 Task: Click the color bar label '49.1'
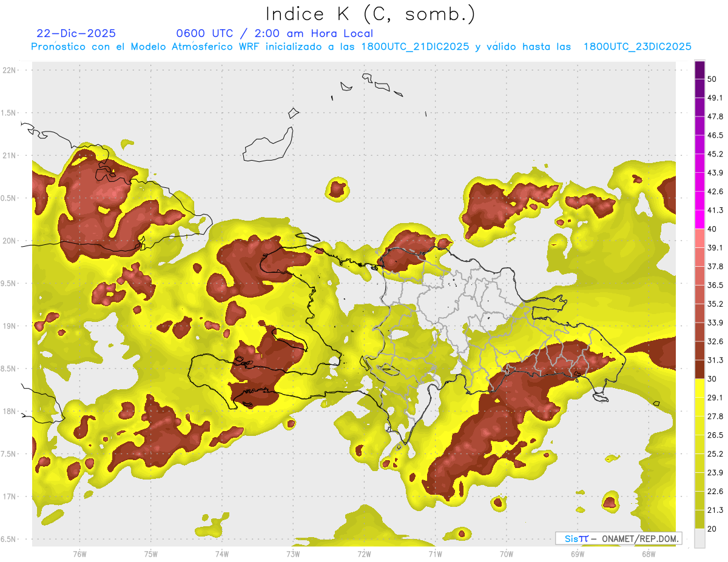(x=715, y=98)
